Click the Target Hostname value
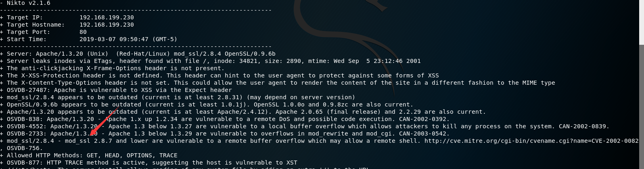 107,25
